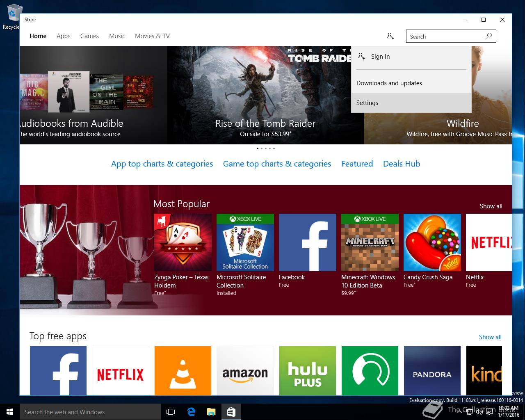This screenshot has width=525, height=420.
Task: Show all Top free apps
Action: [490, 337]
